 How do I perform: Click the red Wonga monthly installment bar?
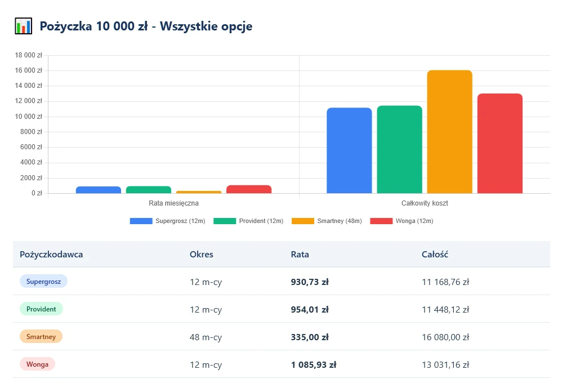249,189
